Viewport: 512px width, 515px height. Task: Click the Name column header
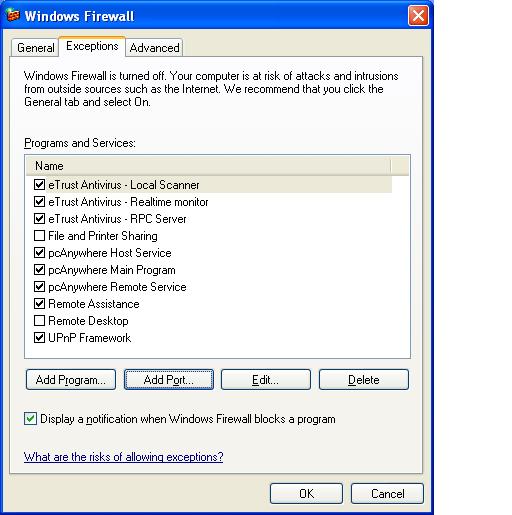coord(208,166)
